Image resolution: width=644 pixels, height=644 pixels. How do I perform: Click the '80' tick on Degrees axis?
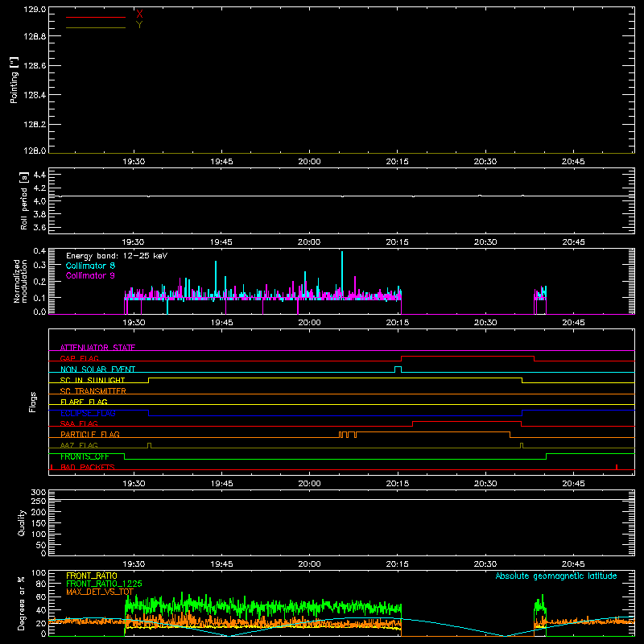(41, 583)
